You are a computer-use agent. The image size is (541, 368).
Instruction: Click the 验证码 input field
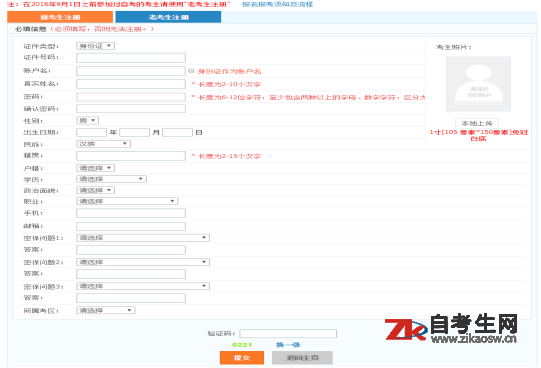[288, 334]
